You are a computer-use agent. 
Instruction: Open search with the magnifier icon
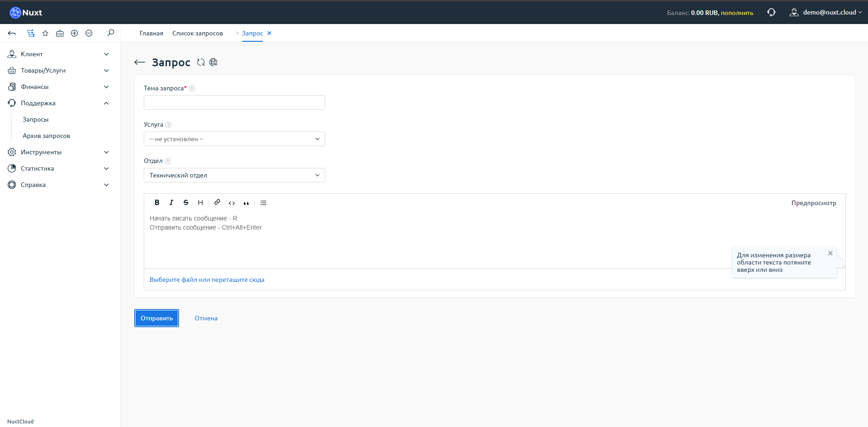click(x=110, y=33)
